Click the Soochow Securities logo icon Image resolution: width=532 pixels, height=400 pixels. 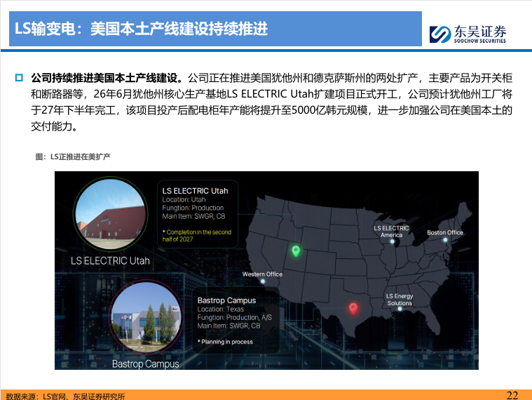[x=440, y=34]
